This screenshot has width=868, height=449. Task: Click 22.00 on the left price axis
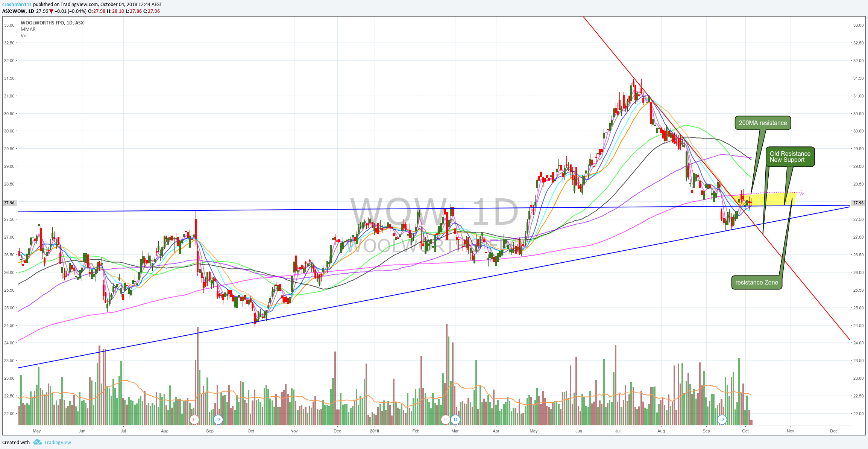pyautogui.click(x=9, y=414)
